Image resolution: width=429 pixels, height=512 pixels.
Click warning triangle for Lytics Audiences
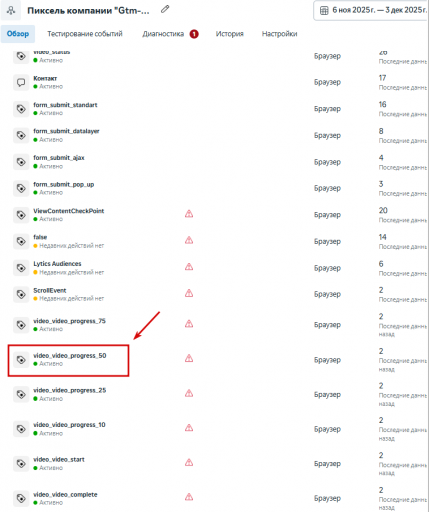(x=189, y=267)
